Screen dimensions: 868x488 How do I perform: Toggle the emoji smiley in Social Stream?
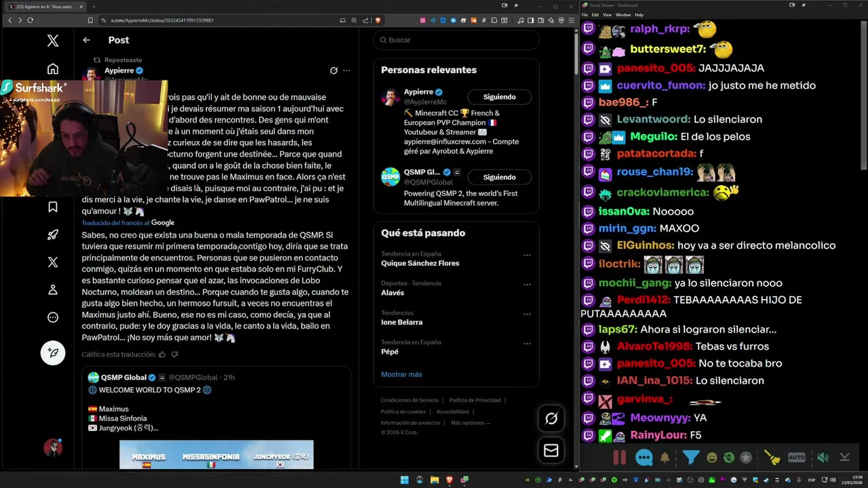tap(712, 457)
